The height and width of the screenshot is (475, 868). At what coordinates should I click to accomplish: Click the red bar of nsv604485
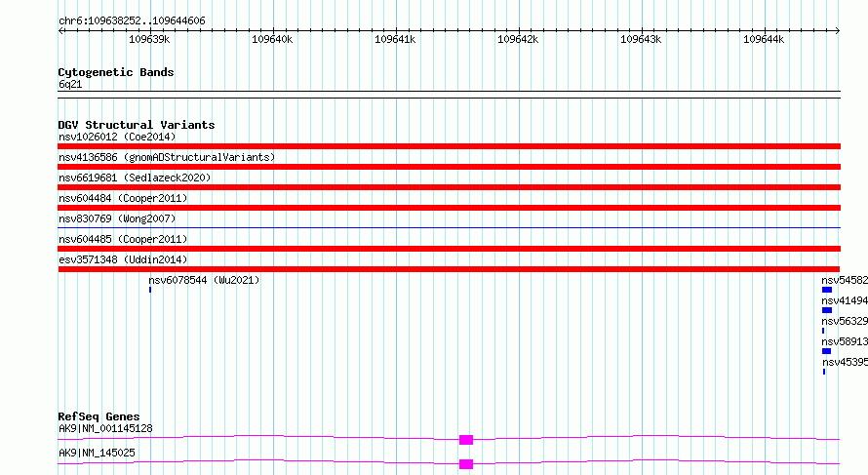pyautogui.click(x=449, y=249)
